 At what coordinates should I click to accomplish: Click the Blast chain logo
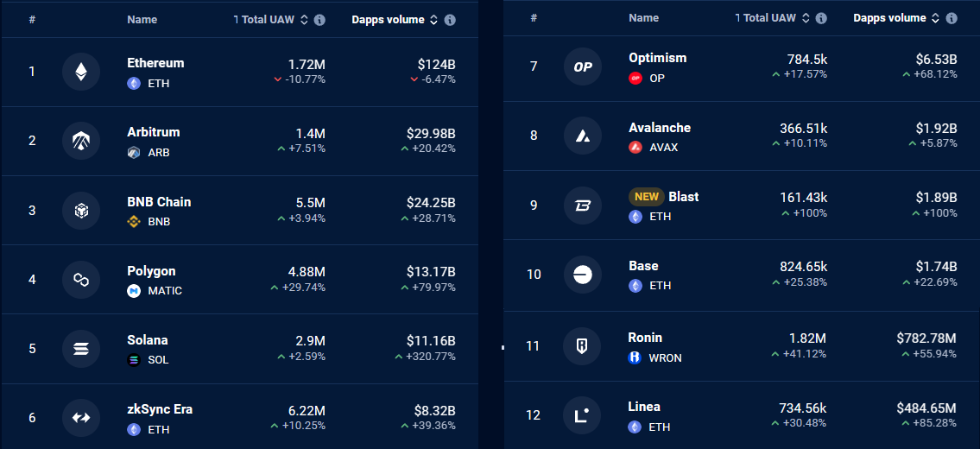(583, 206)
